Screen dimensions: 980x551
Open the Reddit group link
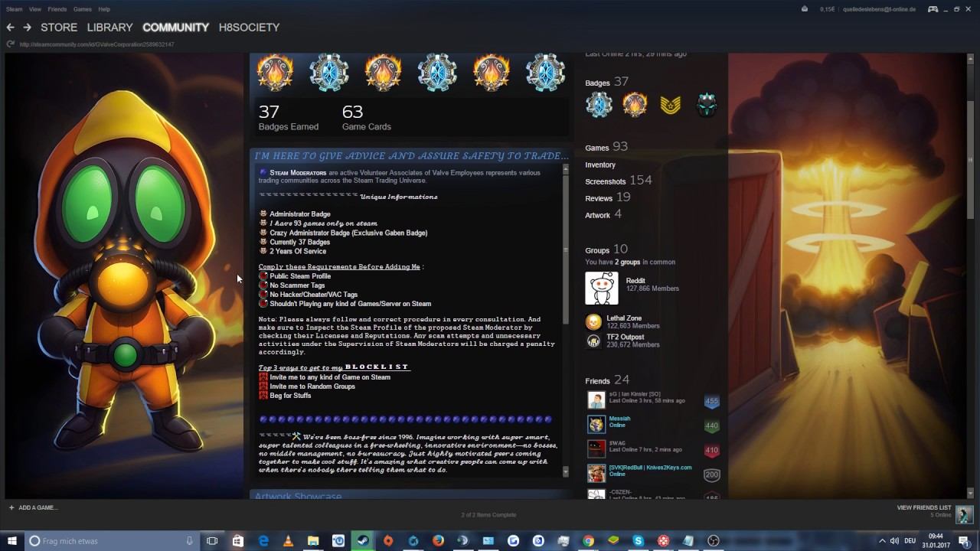635,281
